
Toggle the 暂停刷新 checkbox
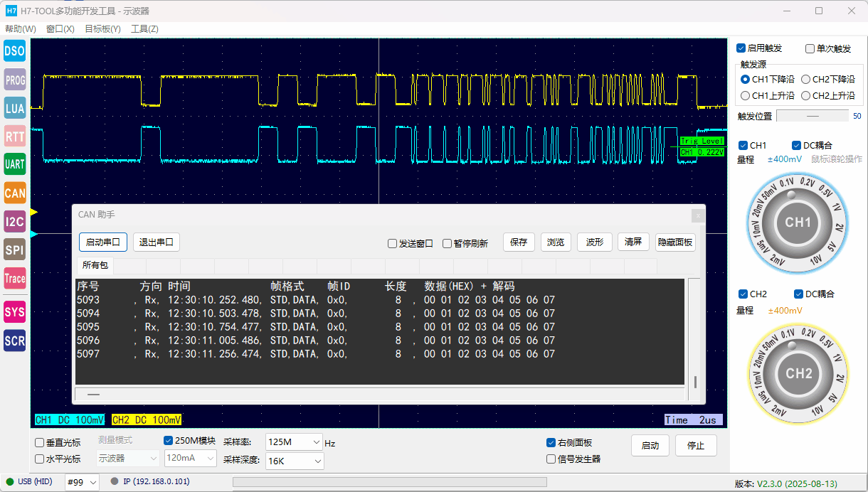pyautogui.click(x=447, y=243)
